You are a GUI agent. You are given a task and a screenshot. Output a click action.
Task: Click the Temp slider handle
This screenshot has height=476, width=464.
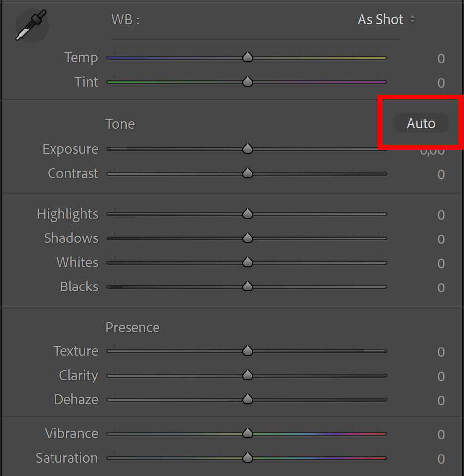pos(248,57)
